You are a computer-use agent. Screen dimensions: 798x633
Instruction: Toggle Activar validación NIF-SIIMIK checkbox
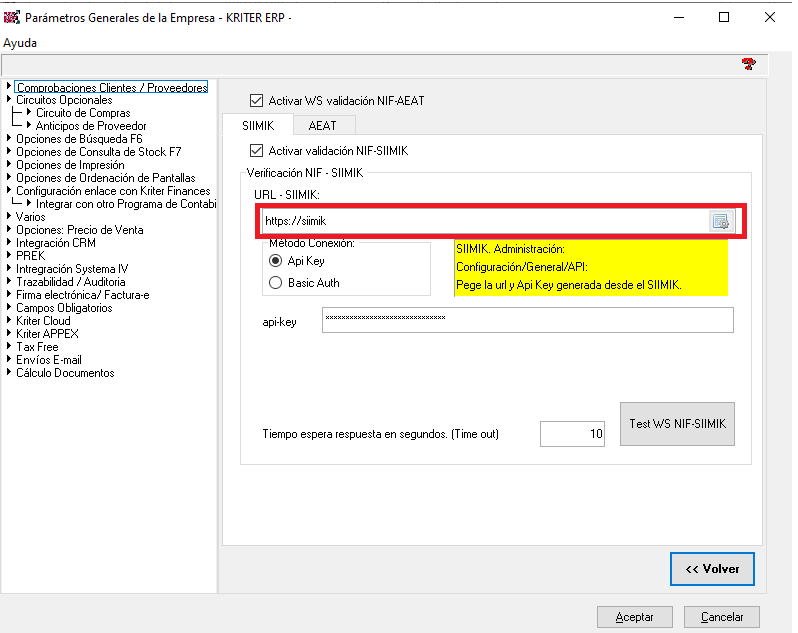(x=256, y=151)
